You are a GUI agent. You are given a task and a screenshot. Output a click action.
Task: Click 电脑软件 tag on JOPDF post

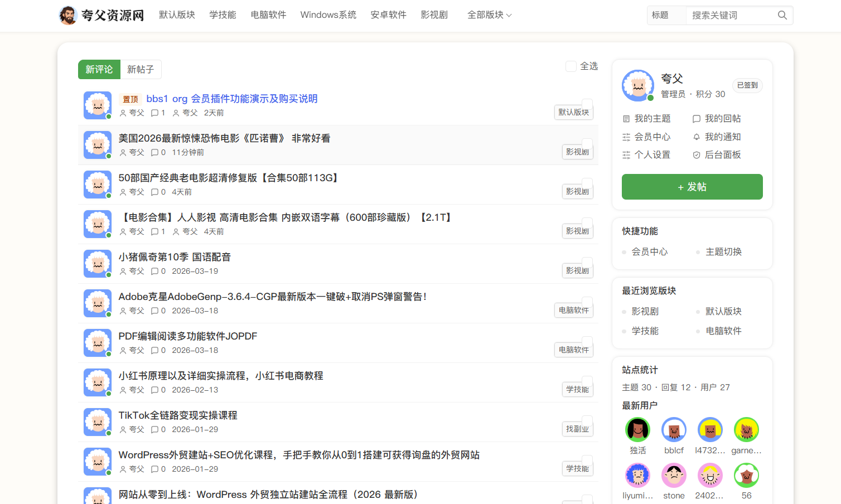click(573, 350)
